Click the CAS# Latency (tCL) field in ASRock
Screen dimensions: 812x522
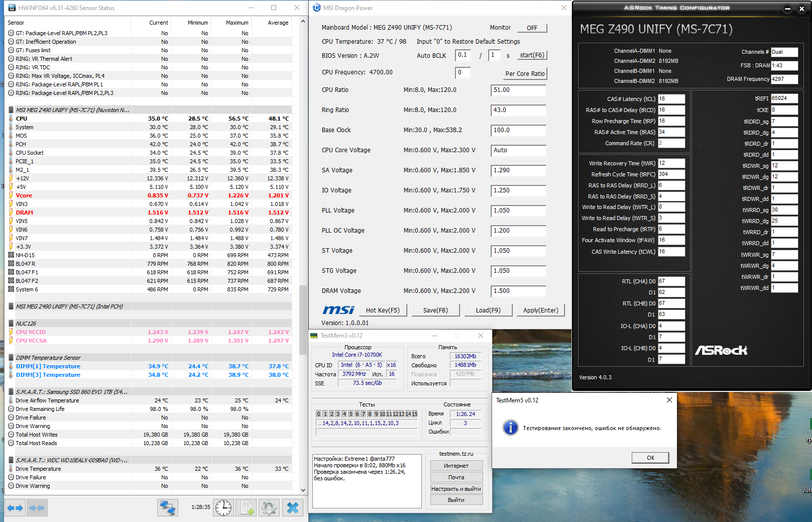point(671,99)
